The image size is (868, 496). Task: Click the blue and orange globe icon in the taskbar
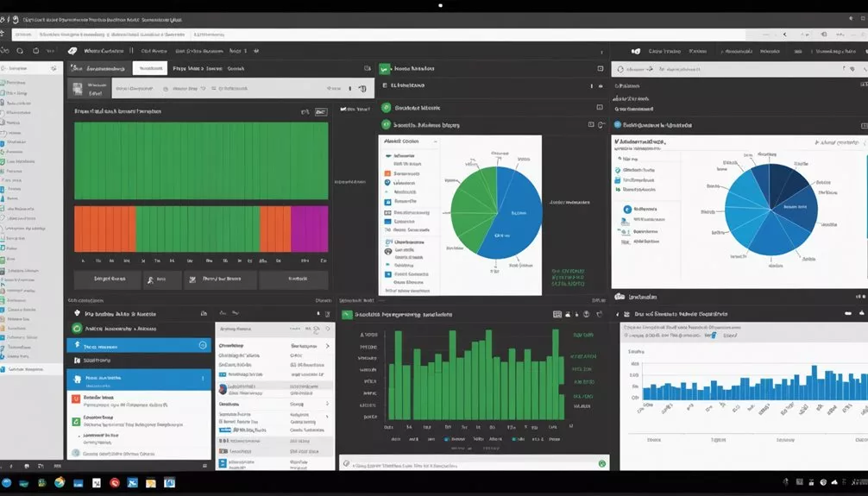(x=60, y=483)
